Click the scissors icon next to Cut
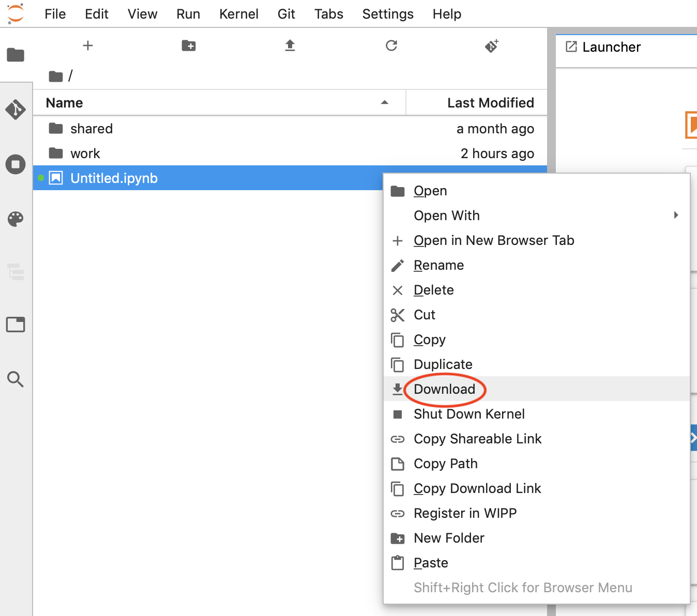This screenshot has width=697, height=616. tap(398, 315)
